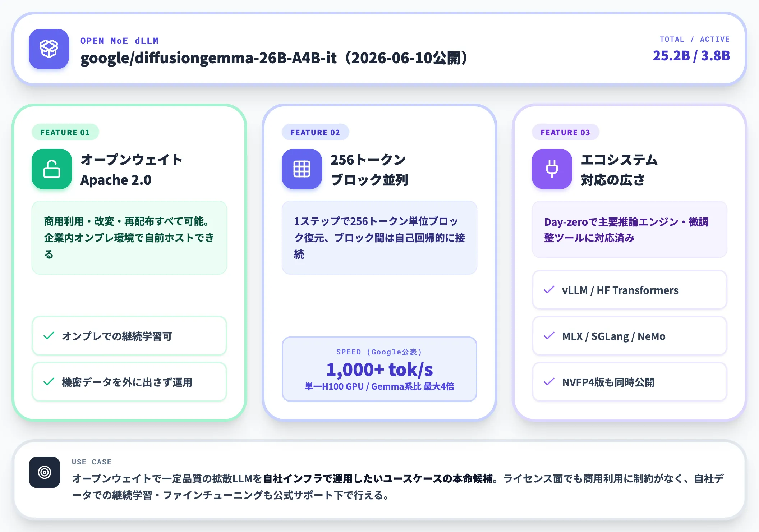This screenshot has height=532, width=759.
Task: Click the NVFP4版も同時公開 text
Action: 608,382
